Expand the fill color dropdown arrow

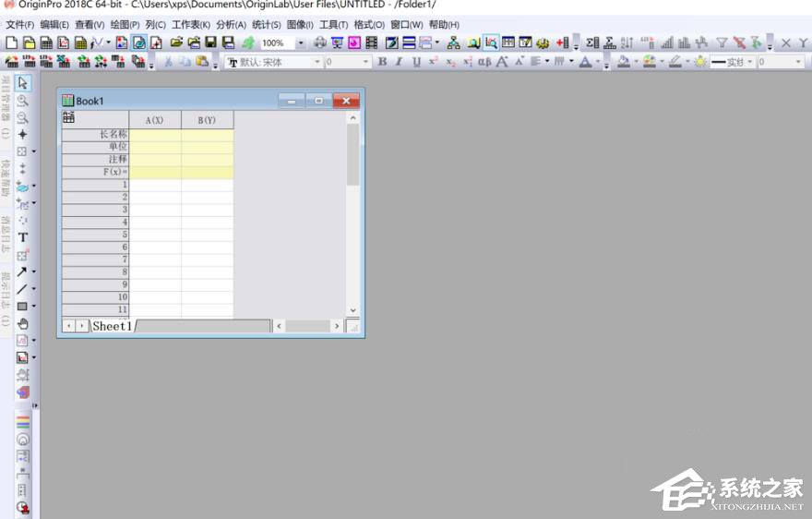point(637,62)
